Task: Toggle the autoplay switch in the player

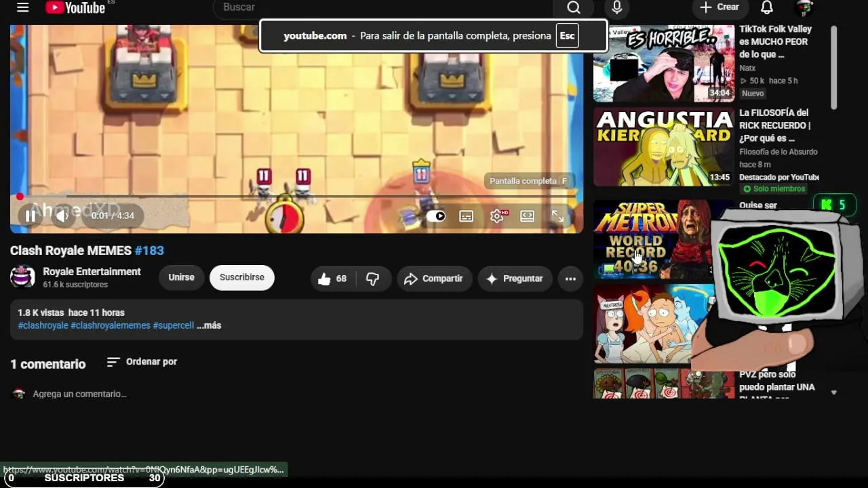Action: 435,216
